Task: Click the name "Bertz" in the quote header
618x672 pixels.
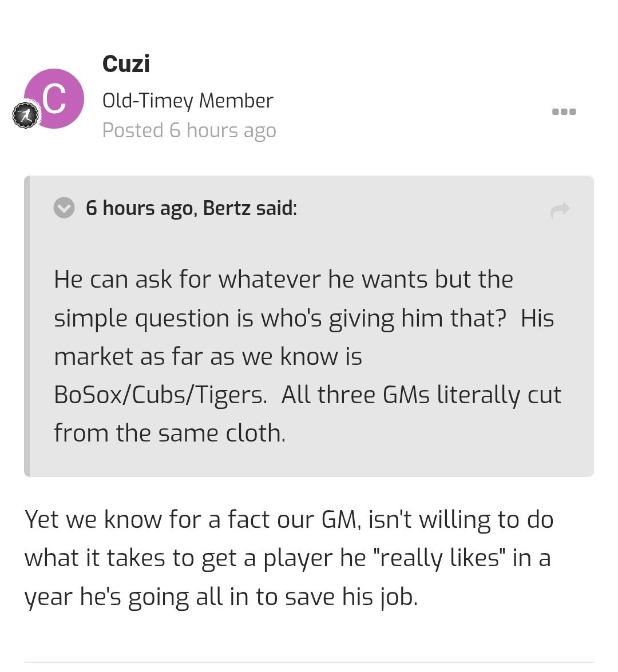Action: [x=227, y=208]
